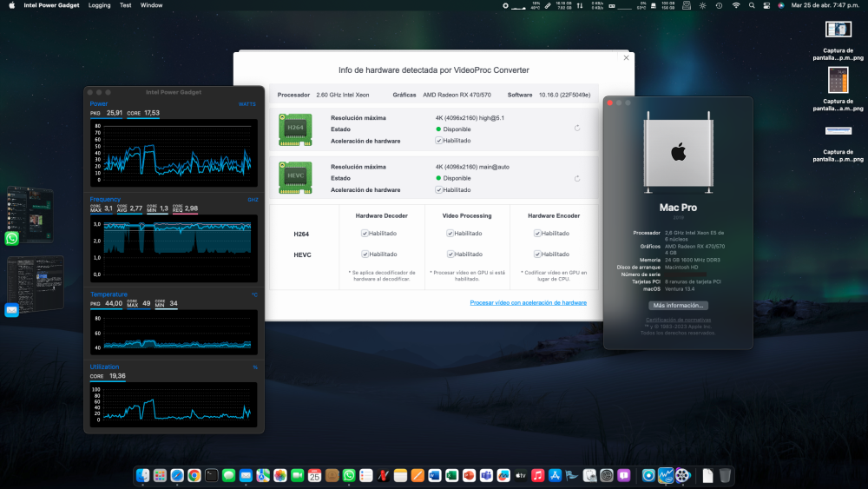
Task: Toggle HEVC Hardware Decoder checkbox
Action: (x=365, y=254)
